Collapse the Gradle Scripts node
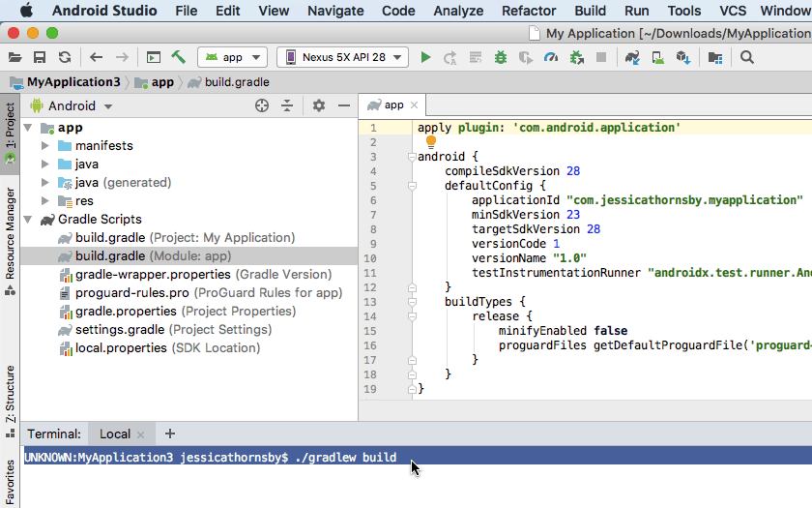Viewport: 812px width, 508px height. 28,220
